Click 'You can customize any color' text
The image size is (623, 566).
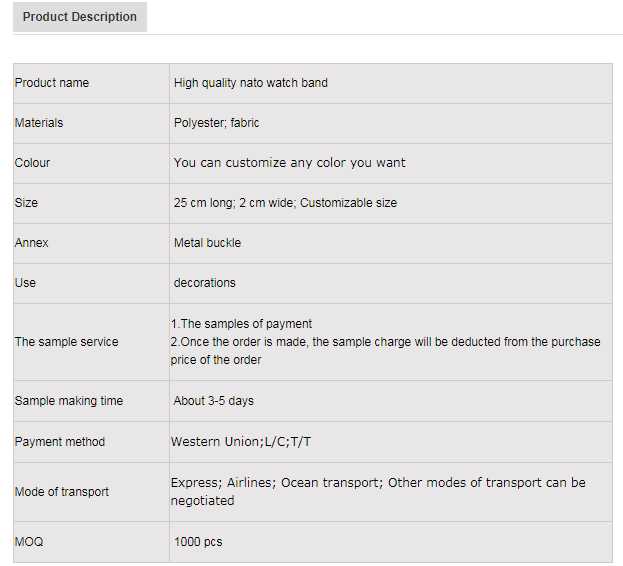coord(289,163)
